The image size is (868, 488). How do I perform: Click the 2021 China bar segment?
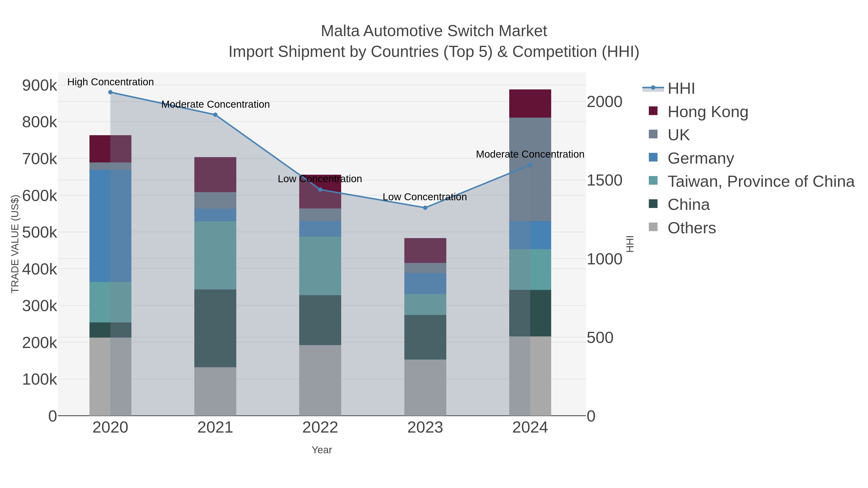215,328
